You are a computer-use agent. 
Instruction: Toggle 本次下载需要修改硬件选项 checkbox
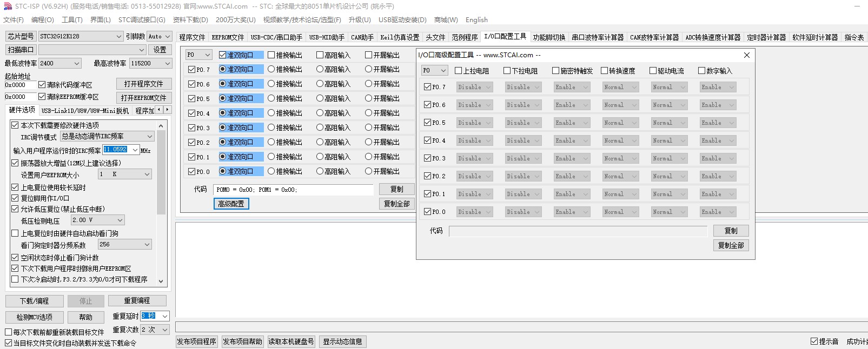coord(15,125)
